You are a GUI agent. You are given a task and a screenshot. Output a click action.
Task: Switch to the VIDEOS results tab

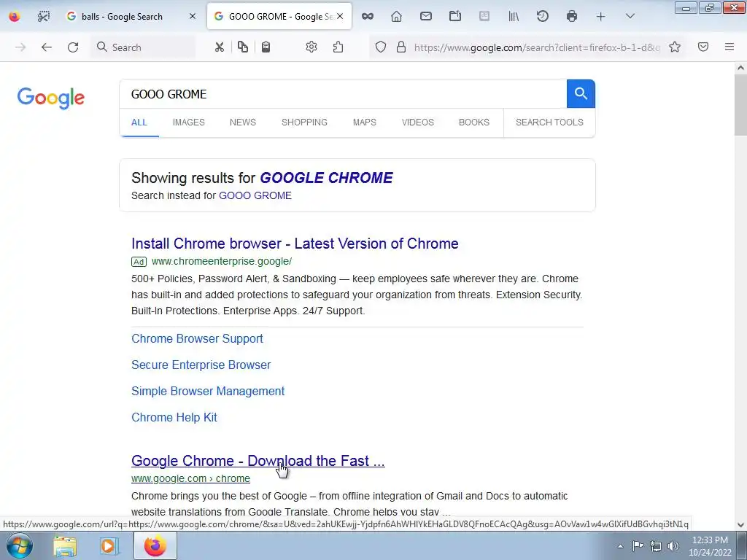(418, 122)
